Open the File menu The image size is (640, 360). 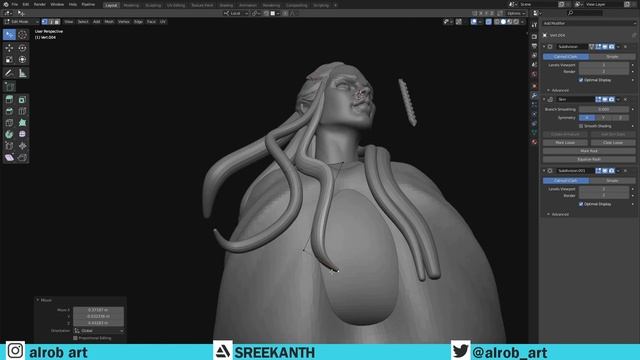(x=15, y=4)
